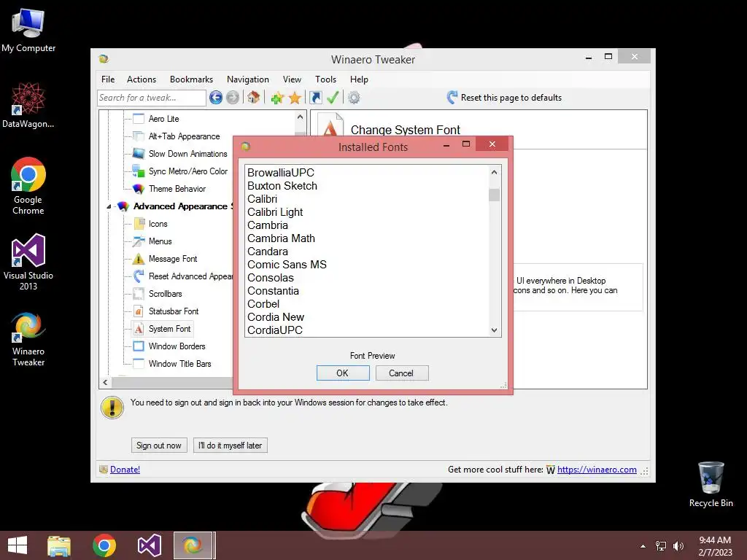Click Sign out now button
The width and height of the screenshot is (747, 560).
click(x=159, y=446)
